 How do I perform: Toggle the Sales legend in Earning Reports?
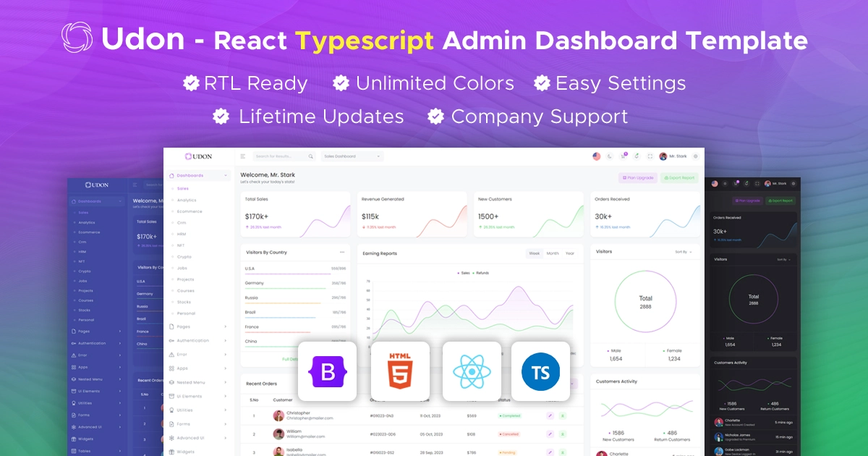click(x=464, y=273)
